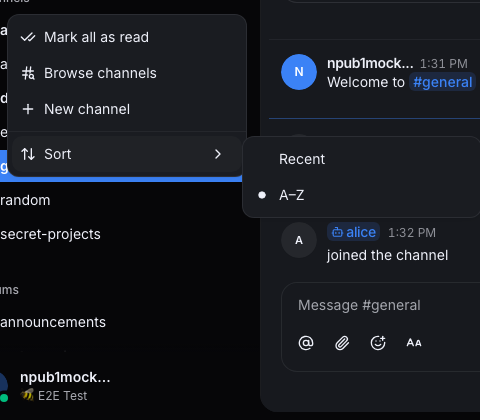Click the #general channel mention link

click(x=442, y=82)
